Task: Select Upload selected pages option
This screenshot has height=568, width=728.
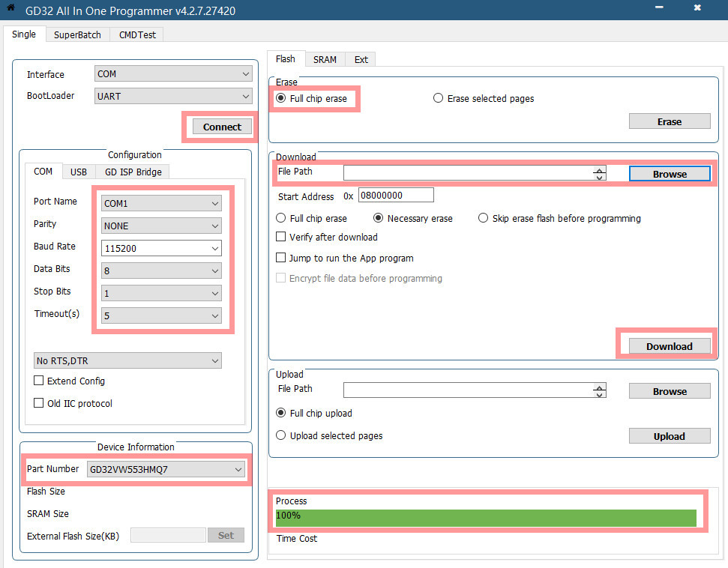Action: 282,435
